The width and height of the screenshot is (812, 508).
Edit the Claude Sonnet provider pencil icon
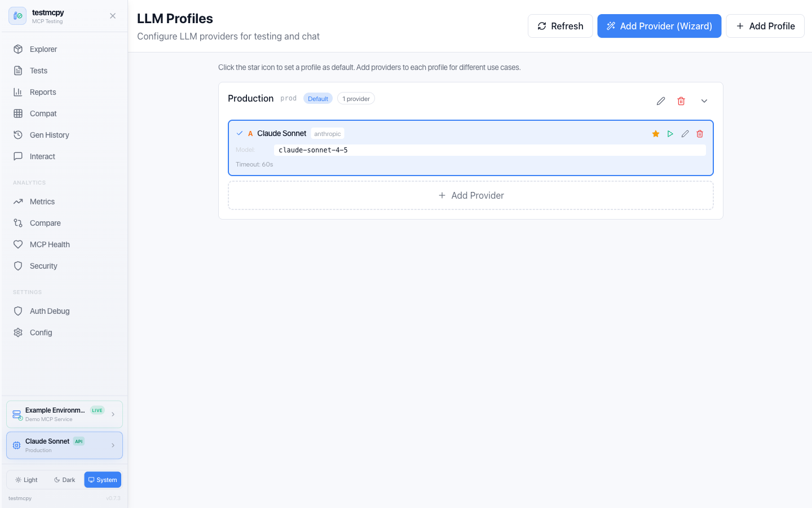coord(685,134)
